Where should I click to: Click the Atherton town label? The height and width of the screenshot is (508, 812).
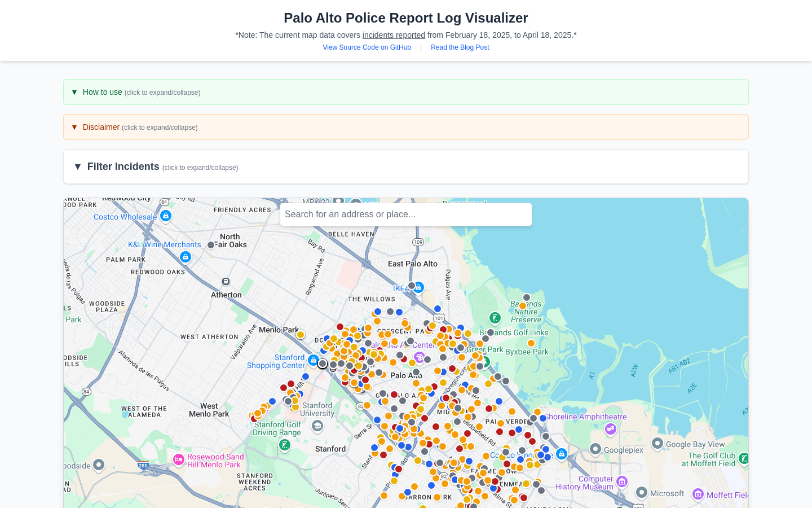pos(226,295)
